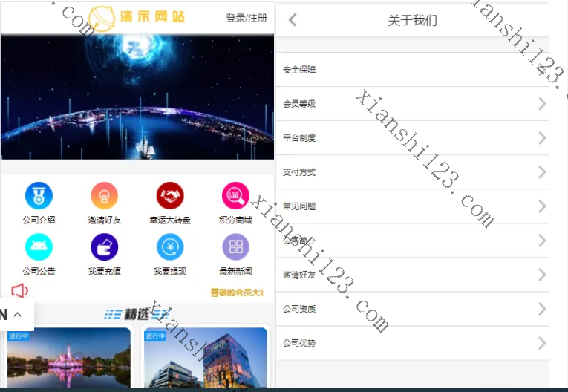The image size is (568, 392).
Task: Expand the upward caret beside N
Action: tap(17, 315)
